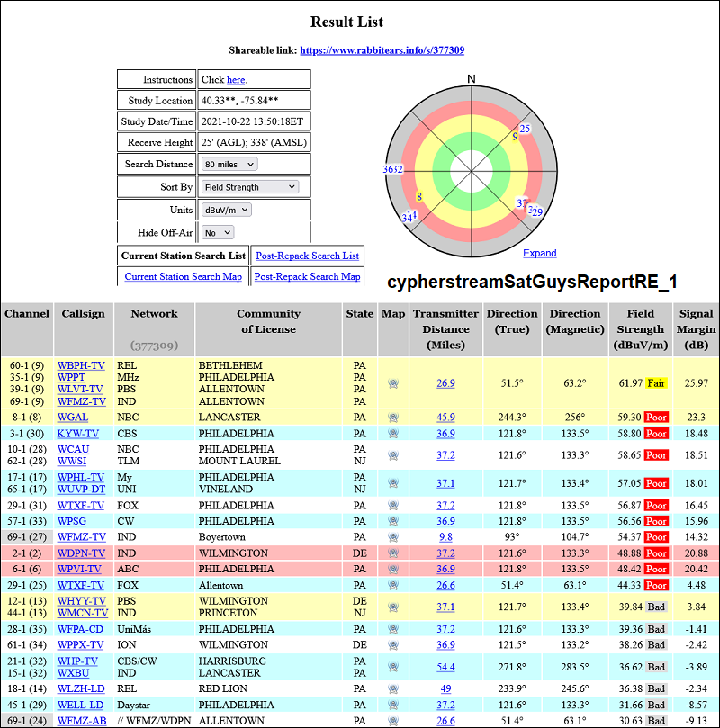Image resolution: width=720 pixels, height=728 pixels.
Task: Open the WHYY-TV callsign link
Action: coord(81,601)
